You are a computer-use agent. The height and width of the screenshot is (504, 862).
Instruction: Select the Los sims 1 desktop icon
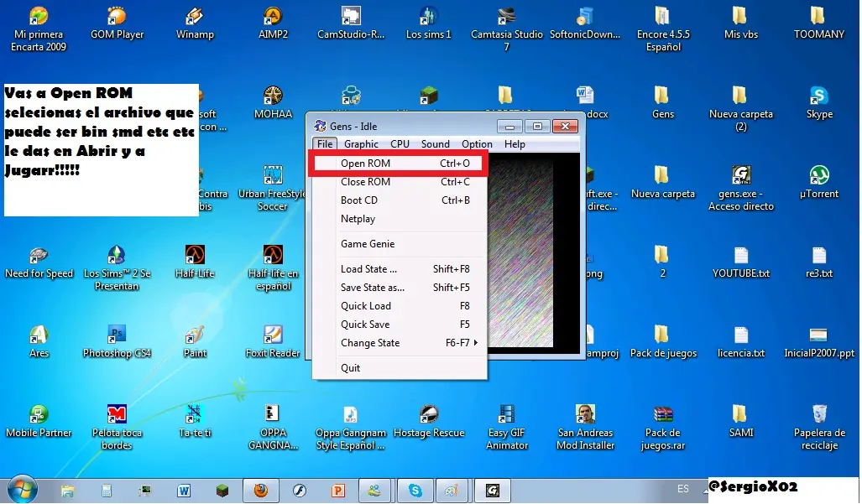click(428, 24)
